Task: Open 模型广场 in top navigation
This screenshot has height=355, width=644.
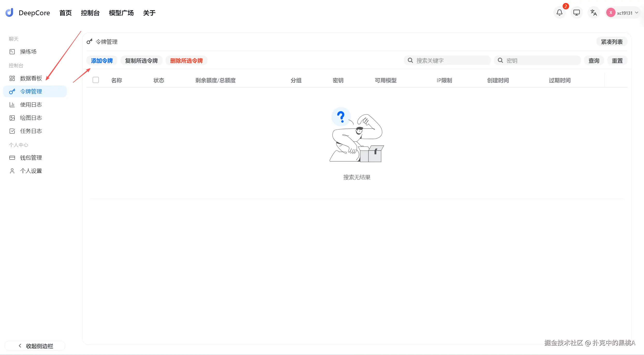Action: (121, 13)
